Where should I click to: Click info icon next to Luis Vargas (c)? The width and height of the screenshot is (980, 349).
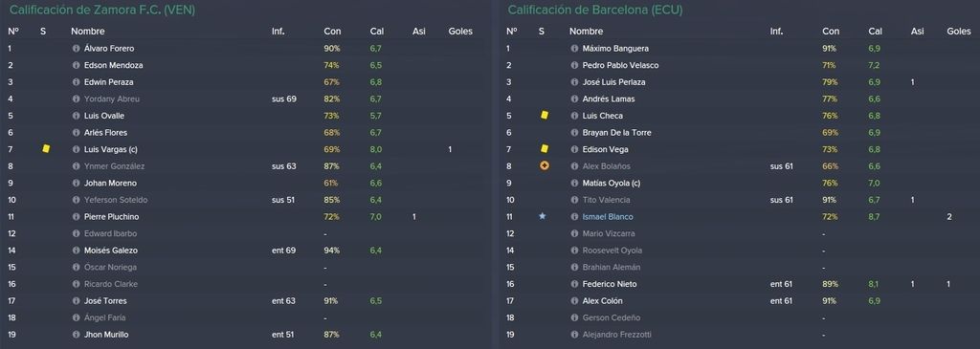point(76,150)
